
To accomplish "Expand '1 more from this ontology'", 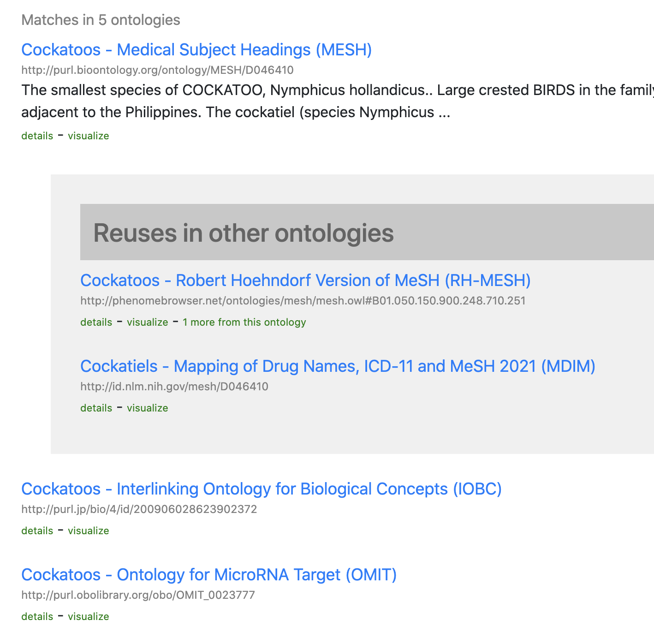I will pyautogui.click(x=244, y=322).
